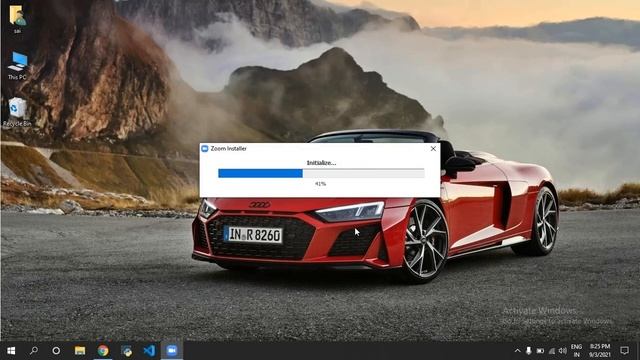This screenshot has height=360, width=640.
Task: Open Visual Studio Code from taskbar
Action: point(149,351)
